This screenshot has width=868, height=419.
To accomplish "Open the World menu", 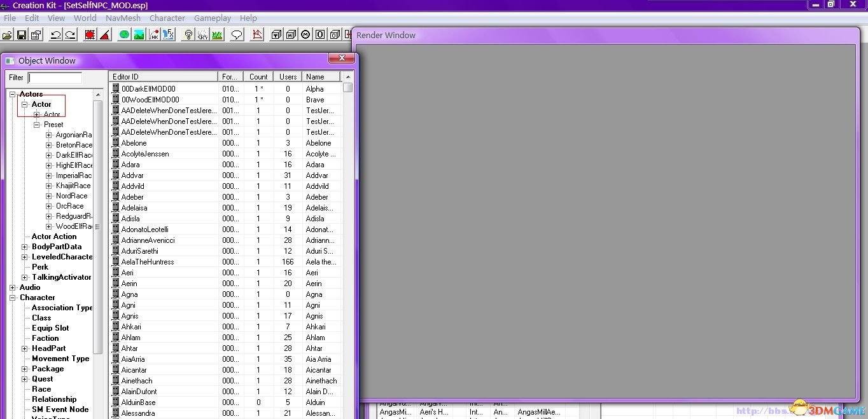I will 85,18.
